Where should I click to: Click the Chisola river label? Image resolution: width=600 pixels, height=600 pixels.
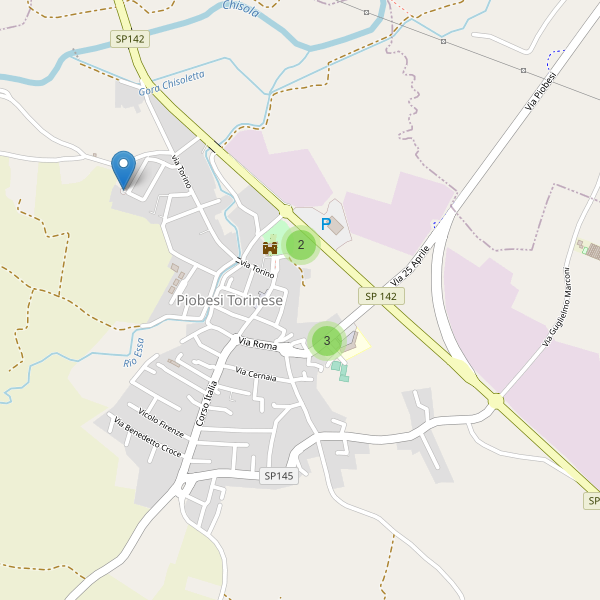point(241,8)
